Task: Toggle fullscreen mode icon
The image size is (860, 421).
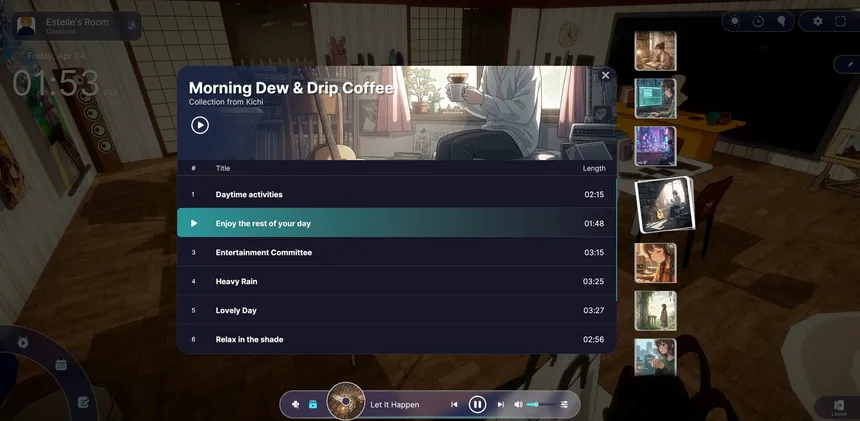Action: (x=840, y=21)
